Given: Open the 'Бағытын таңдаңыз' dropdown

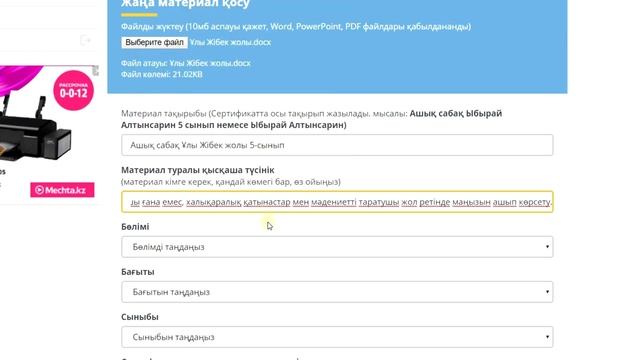Looking at the screenshot, I should pyautogui.click(x=337, y=292).
